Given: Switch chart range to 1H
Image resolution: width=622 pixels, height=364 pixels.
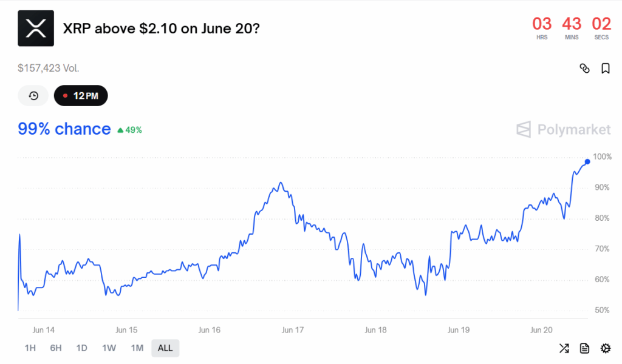Looking at the screenshot, I should tap(30, 348).
